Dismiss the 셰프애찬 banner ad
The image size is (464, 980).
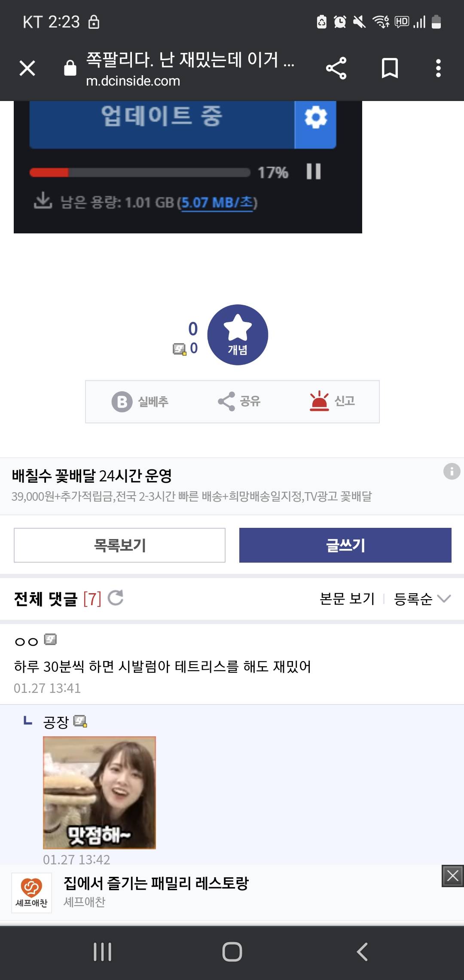452,876
